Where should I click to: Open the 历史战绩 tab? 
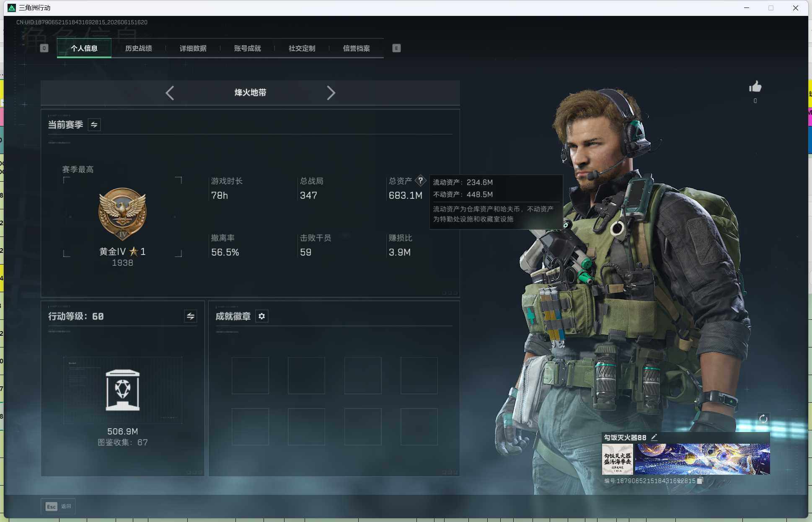tap(139, 48)
